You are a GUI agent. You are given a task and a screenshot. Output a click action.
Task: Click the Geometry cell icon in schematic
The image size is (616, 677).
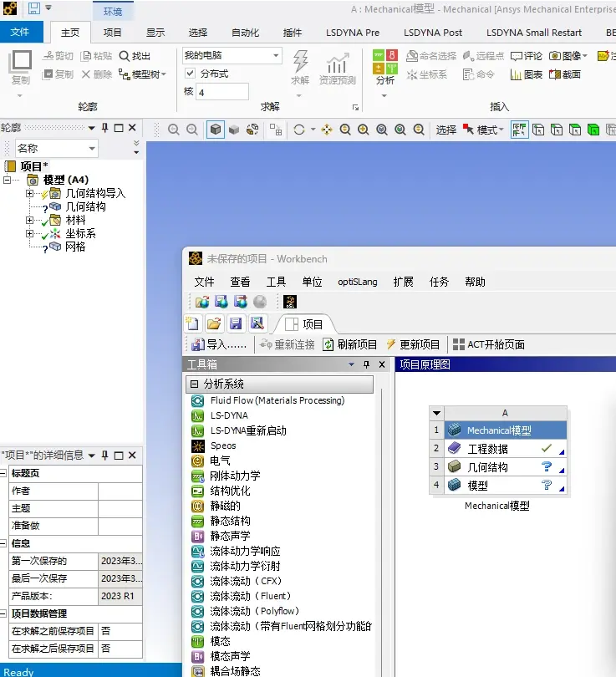tap(454, 466)
